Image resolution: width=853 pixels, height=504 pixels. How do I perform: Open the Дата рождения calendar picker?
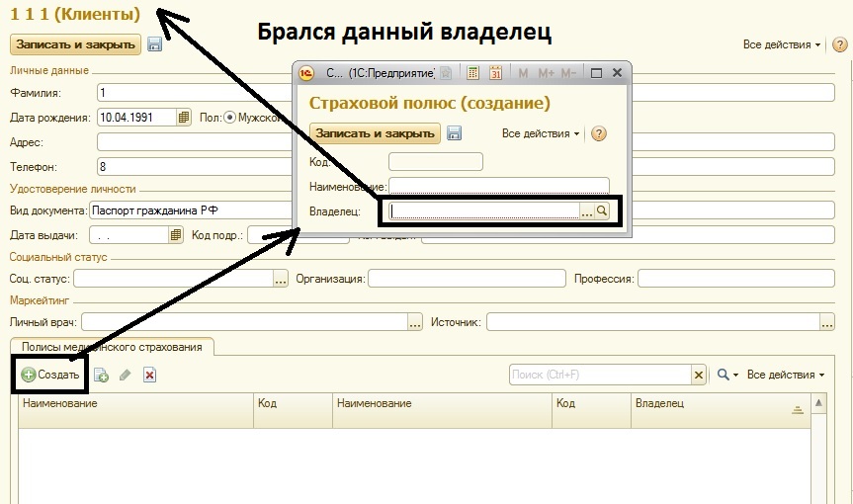tap(184, 117)
